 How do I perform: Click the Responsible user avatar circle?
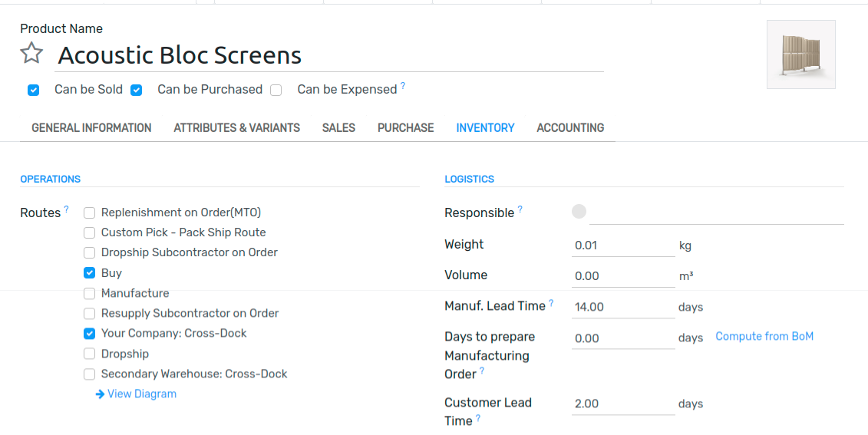[579, 212]
